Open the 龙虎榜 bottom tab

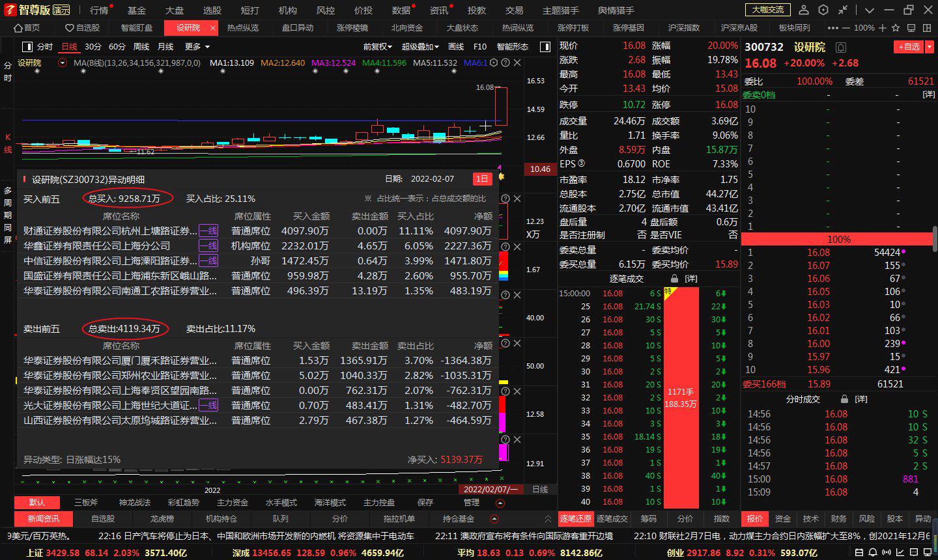pyautogui.click(x=162, y=519)
